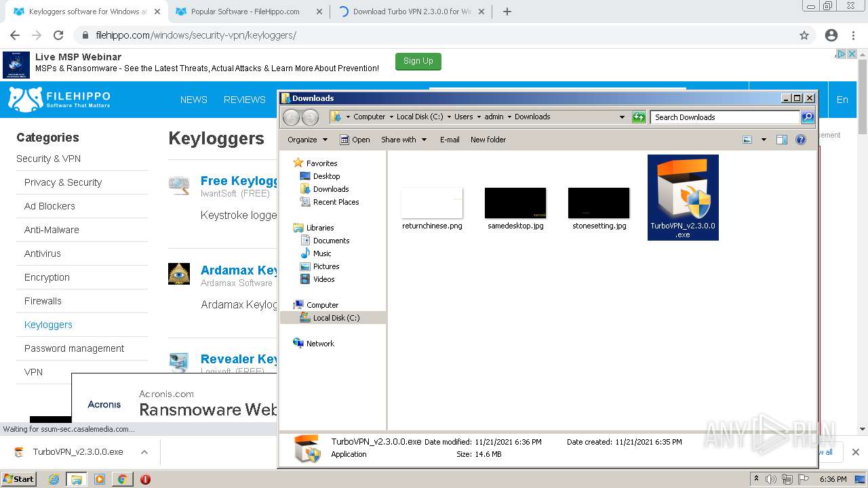The width and height of the screenshot is (868, 488).
Task: Toggle the preview pane in Explorer
Action: click(782, 140)
